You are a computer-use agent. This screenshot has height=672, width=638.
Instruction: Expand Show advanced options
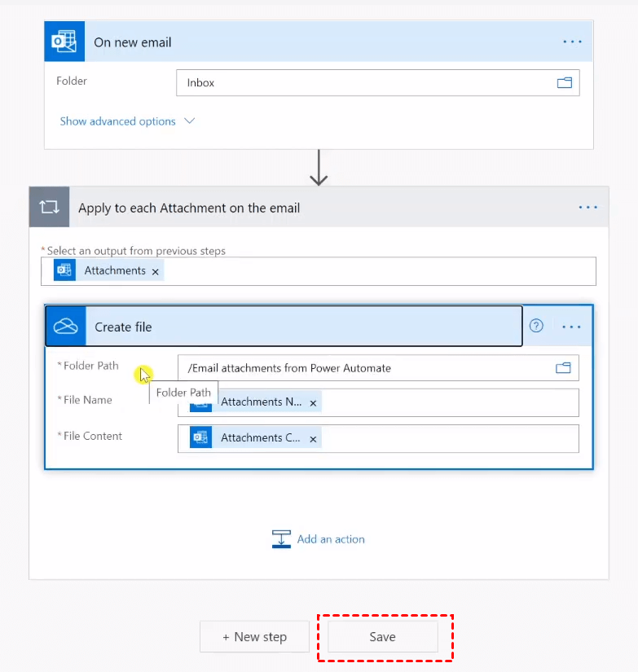point(127,121)
